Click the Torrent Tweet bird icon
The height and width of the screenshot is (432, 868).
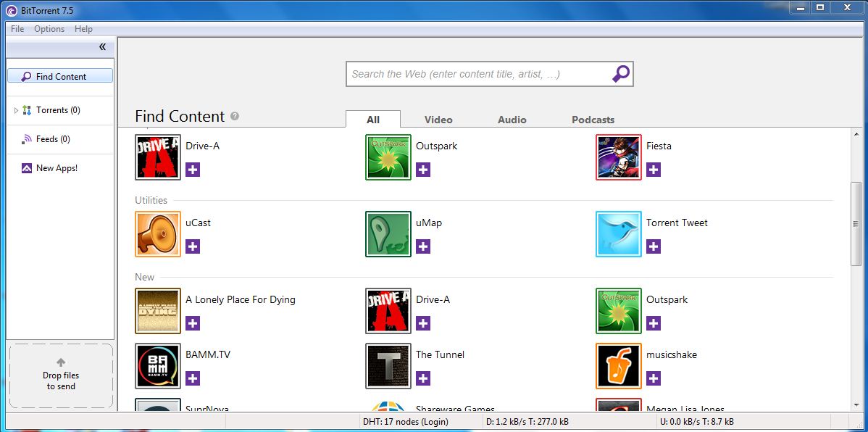(x=618, y=233)
